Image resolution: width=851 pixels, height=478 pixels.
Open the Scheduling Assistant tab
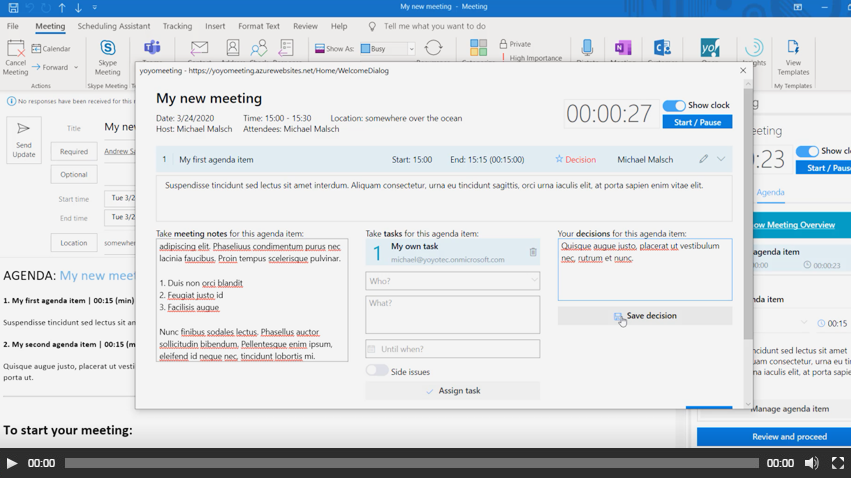113,26
